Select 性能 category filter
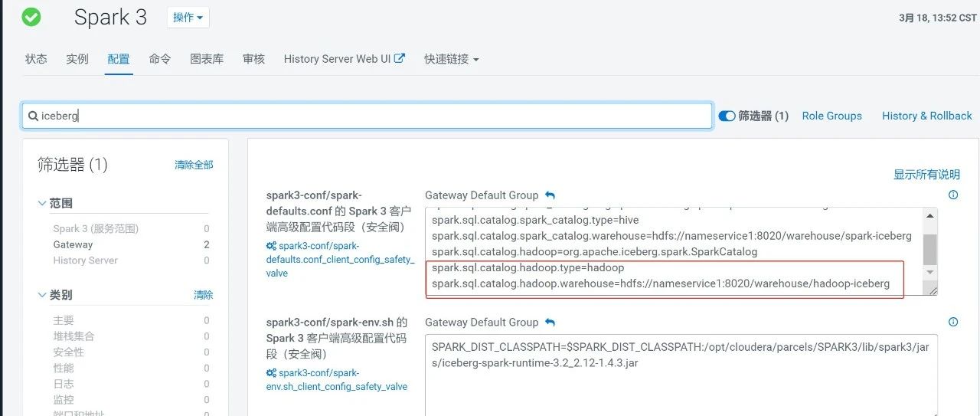 [x=64, y=369]
